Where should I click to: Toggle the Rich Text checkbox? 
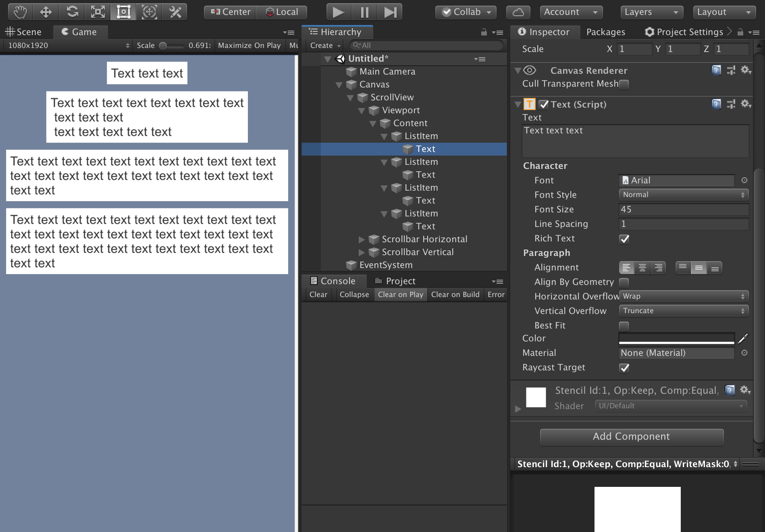(x=624, y=239)
